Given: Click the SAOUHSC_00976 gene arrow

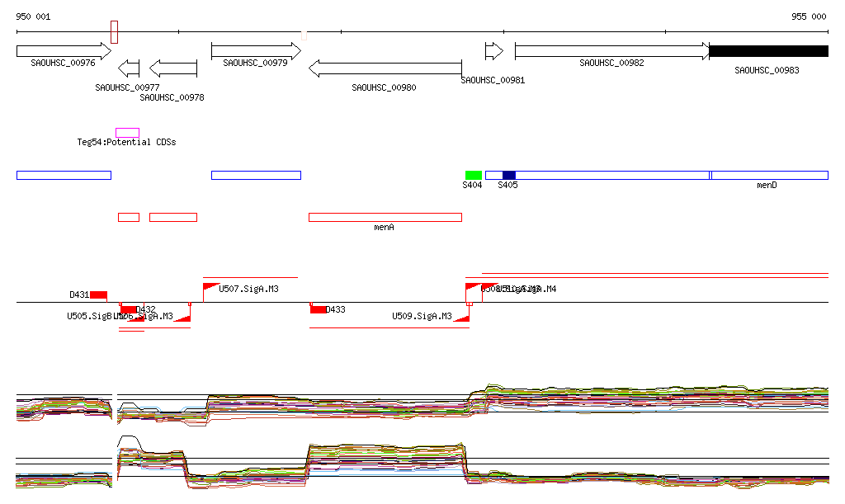Looking at the screenshot, I should [64, 51].
